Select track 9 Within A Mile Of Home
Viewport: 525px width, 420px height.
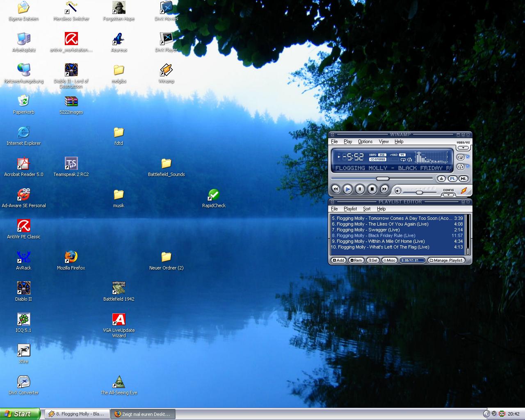pos(397,241)
